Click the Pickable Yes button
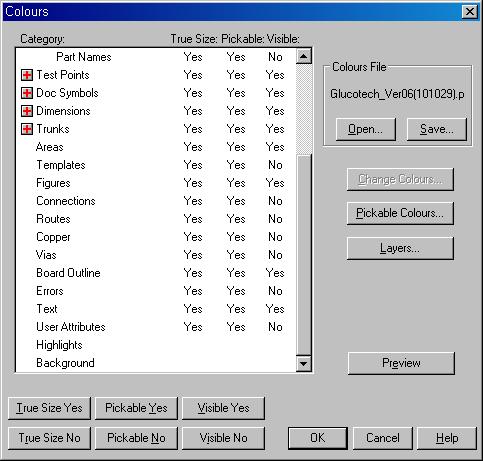This screenshot has height=461, width=483. click(136, 408)
